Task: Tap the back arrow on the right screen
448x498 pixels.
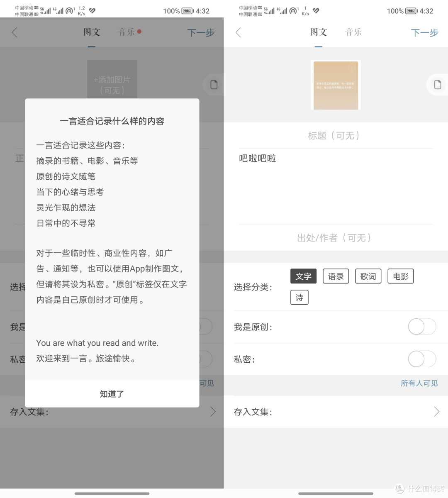Action: (x=238, y=32)
